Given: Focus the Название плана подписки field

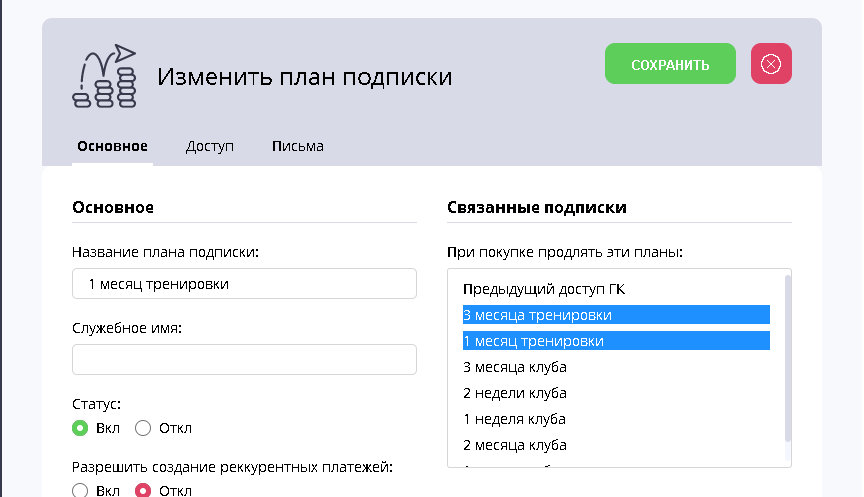Looking at the screenshot, I should [244, 284].
